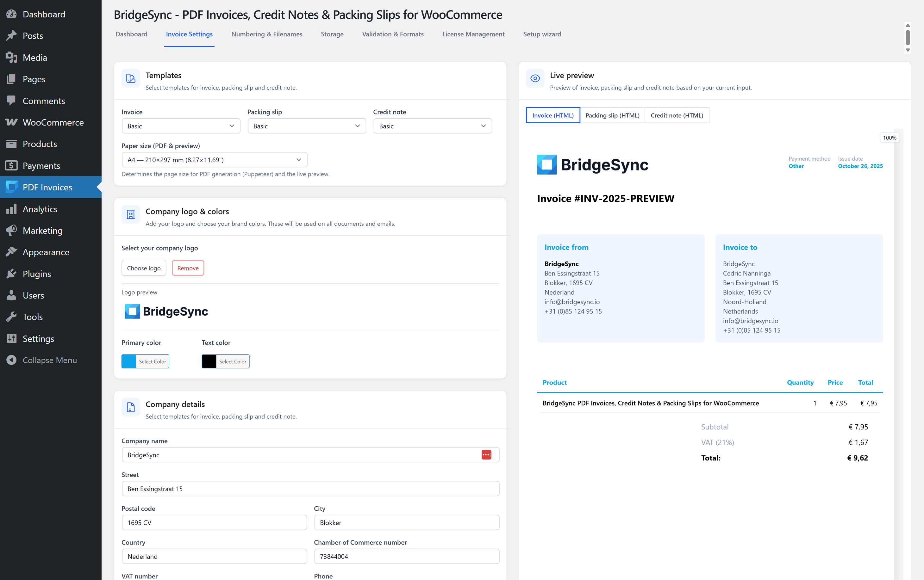This screenshot has width=924, height=580.
Task: Open Plugins in the admin sidebar
Action: click(x=36, y=274)
